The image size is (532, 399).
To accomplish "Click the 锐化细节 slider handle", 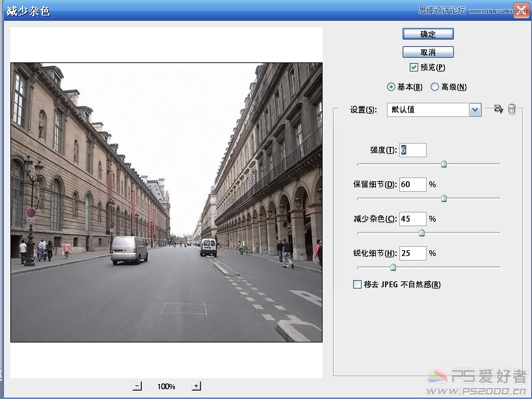I will pyautogui.click(x=393, y=267).
